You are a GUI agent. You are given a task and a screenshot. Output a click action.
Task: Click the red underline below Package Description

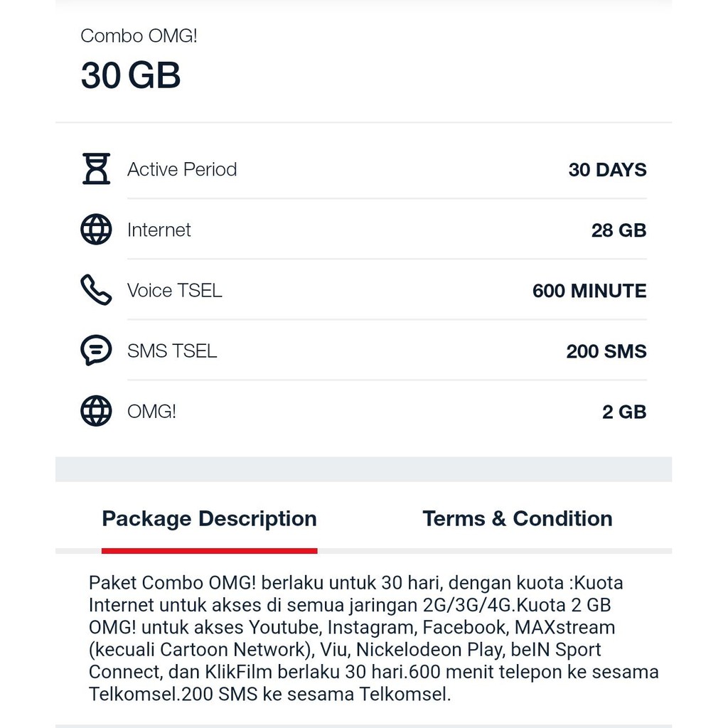point(208,548)
